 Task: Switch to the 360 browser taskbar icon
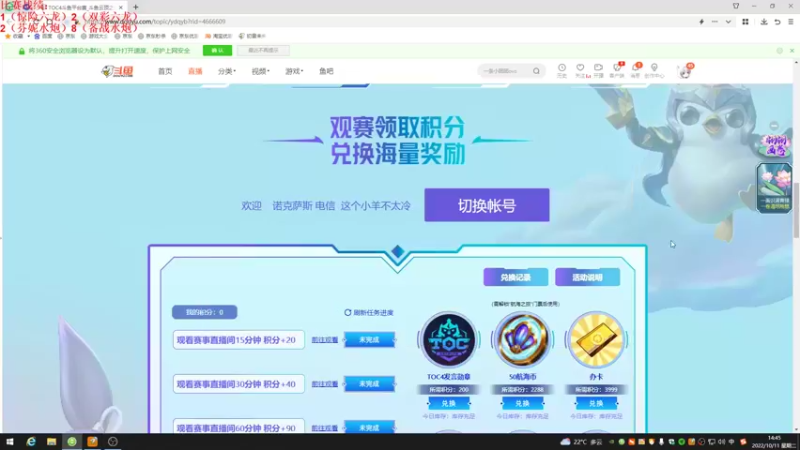[x=72, y=442]
